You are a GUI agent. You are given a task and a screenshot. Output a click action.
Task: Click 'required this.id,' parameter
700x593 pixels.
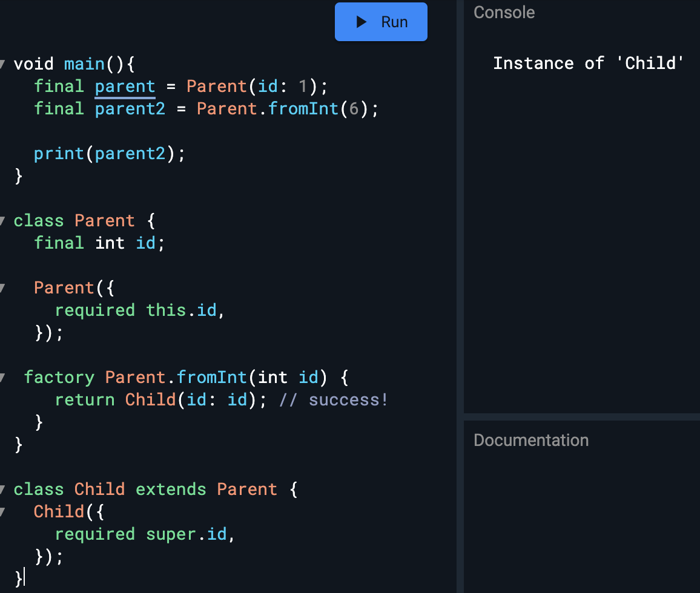[x=139, y=310]
